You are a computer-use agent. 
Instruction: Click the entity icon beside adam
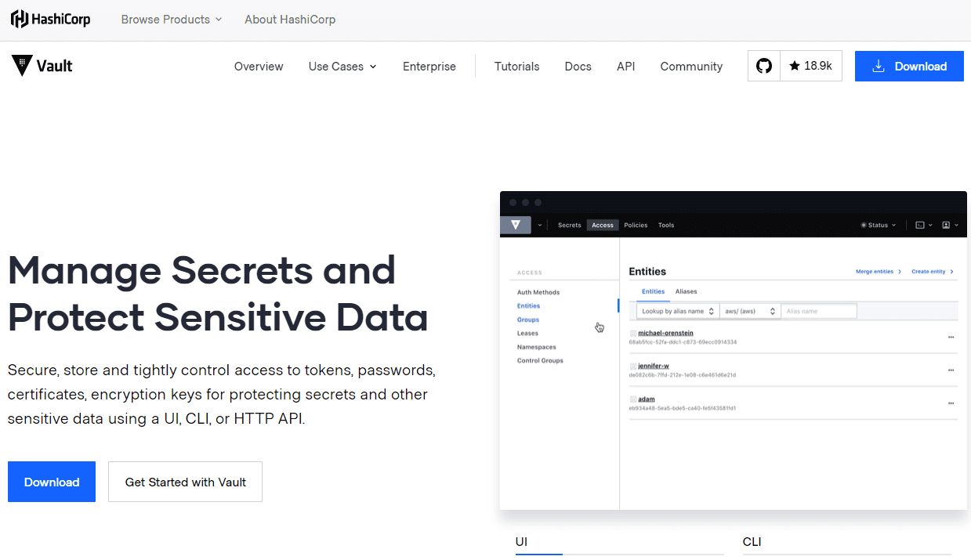[x=633, y=399]
